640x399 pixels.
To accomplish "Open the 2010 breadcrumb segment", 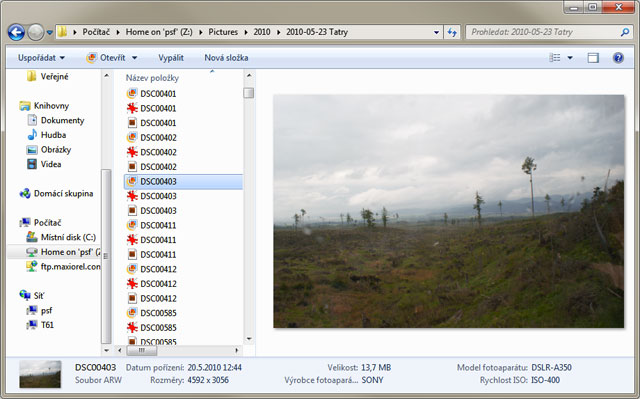I will point(262,32).
